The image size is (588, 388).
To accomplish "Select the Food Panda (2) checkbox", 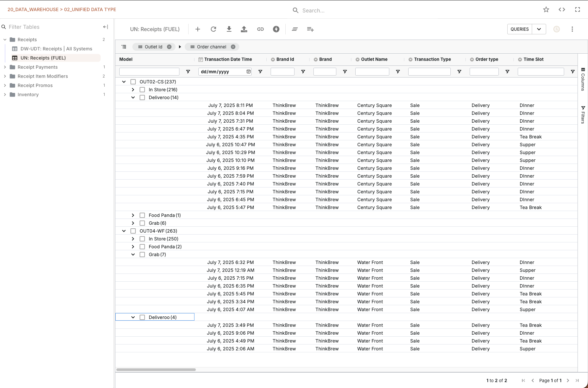I will click(142, 247).
